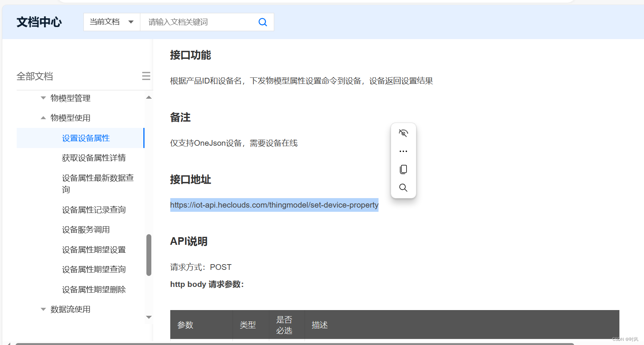Collapse the 物模型管理 section
Screen dimensions: 644x345
pyautogui.click(x=43, y=98)
